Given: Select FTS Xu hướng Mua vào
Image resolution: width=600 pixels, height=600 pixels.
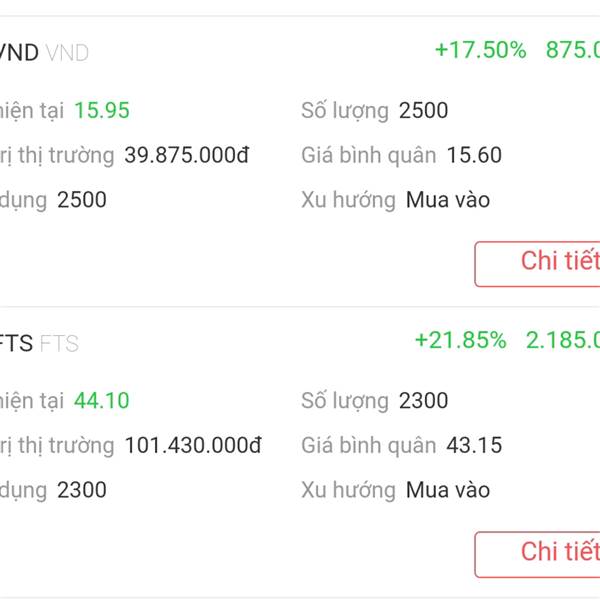Looking at the screenshot, I should (448, 490).
